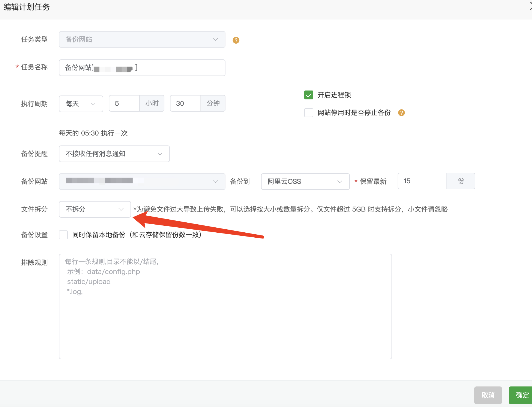Toggle the 开启进程锁 checkbox

tap(309, 95)
